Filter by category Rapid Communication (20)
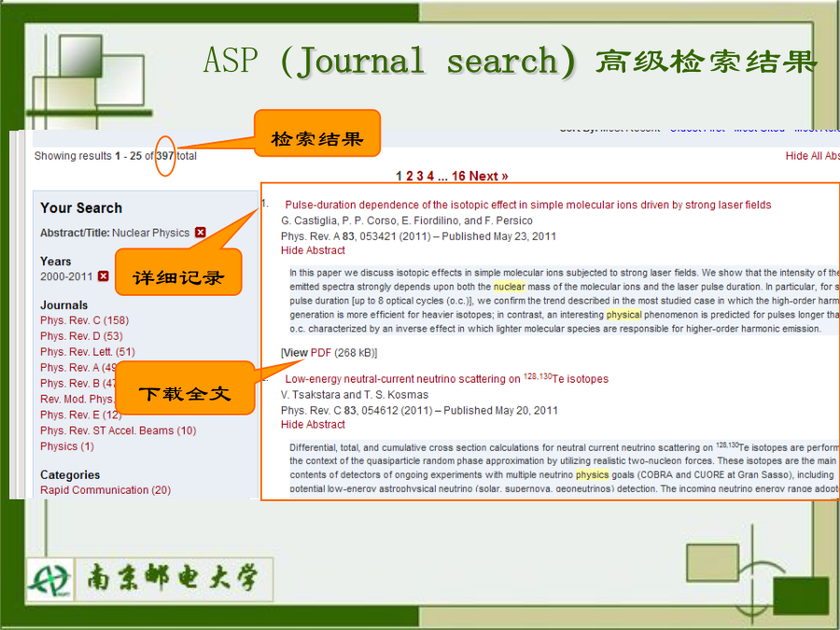Screen dimensions: 840x630 [x=105, y=490]
